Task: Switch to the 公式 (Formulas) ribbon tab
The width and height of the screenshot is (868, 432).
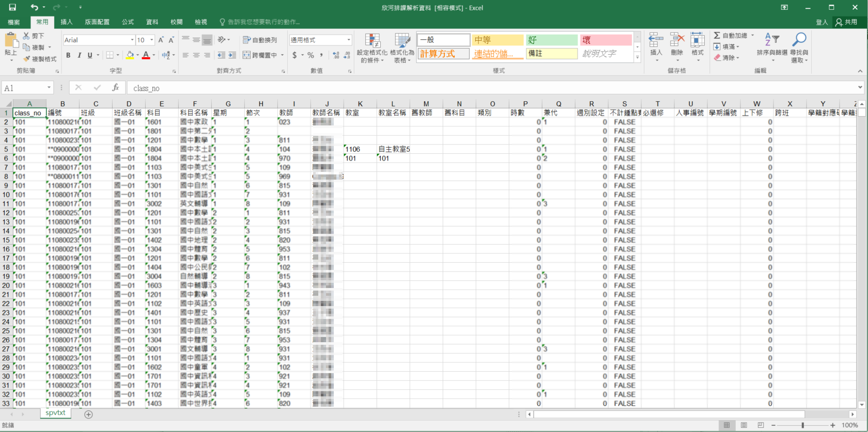Action: point(128,22)
